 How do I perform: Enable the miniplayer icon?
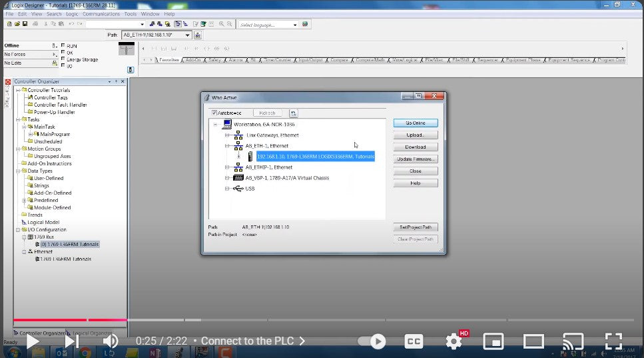click(493, 341)
